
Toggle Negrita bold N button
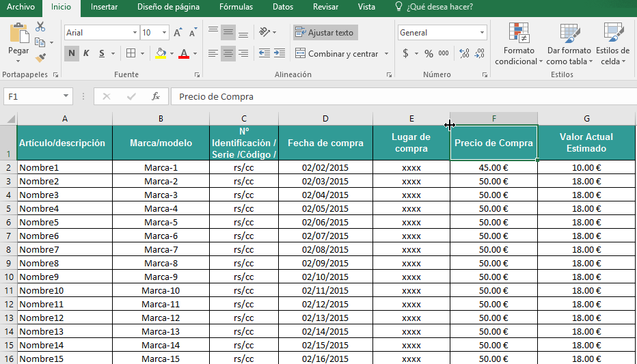(x=72, y=53)
